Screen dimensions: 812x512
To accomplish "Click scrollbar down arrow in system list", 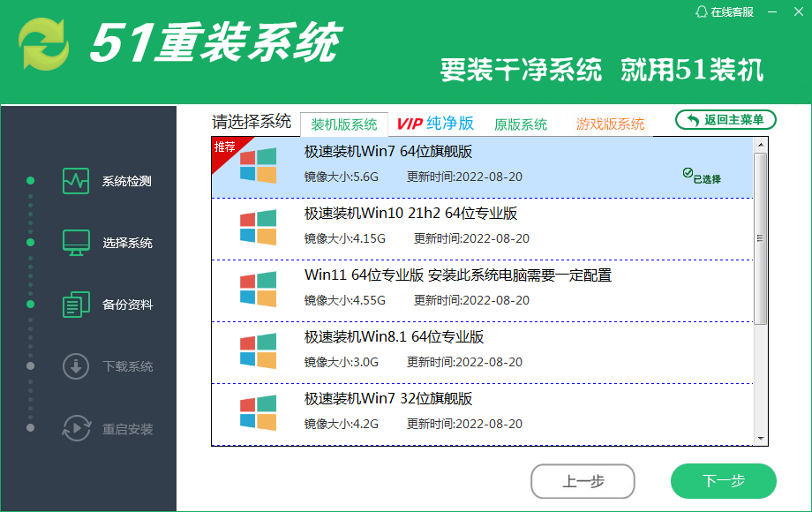I will 761,438.
